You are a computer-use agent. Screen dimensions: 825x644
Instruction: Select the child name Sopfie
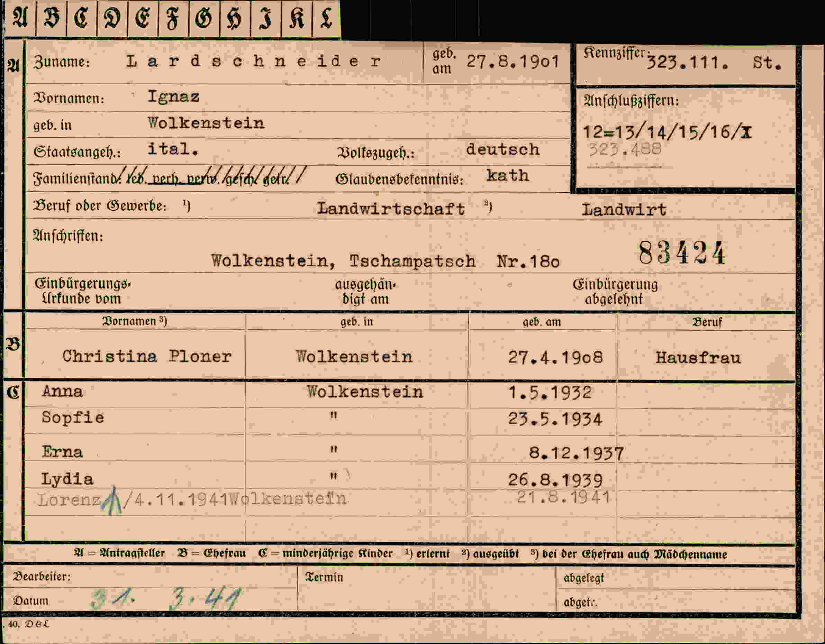73,417
